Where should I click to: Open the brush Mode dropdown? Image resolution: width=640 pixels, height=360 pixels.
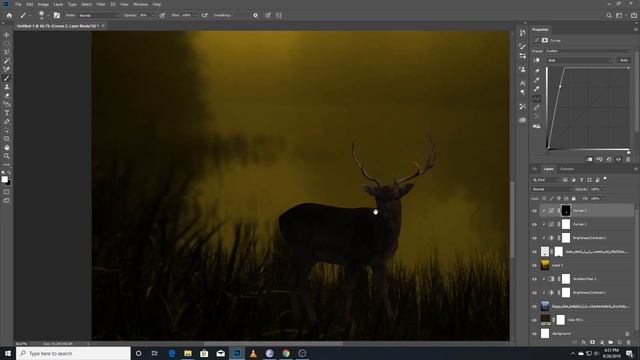[98, 15]
